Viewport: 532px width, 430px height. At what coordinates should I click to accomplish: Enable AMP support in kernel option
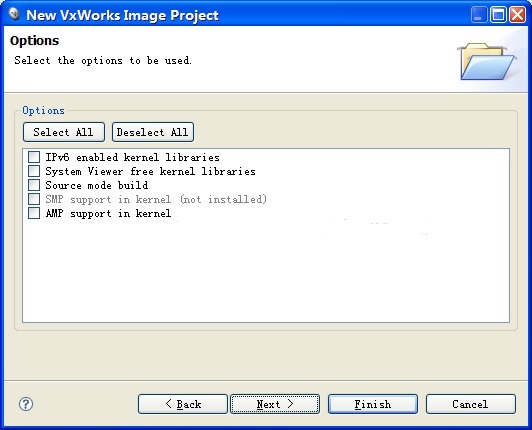34,213
